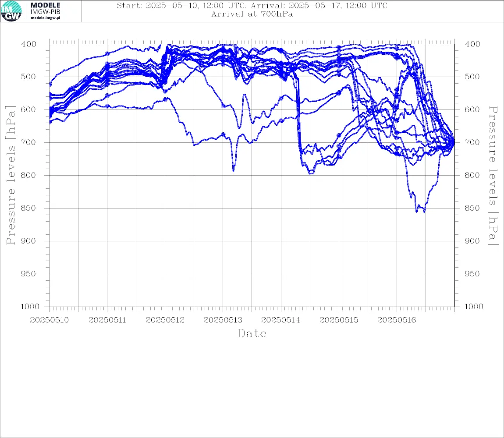This screenshot has height=438, width=504.
Task: Click the left axis value 800
Action: [x=28, y=175]
